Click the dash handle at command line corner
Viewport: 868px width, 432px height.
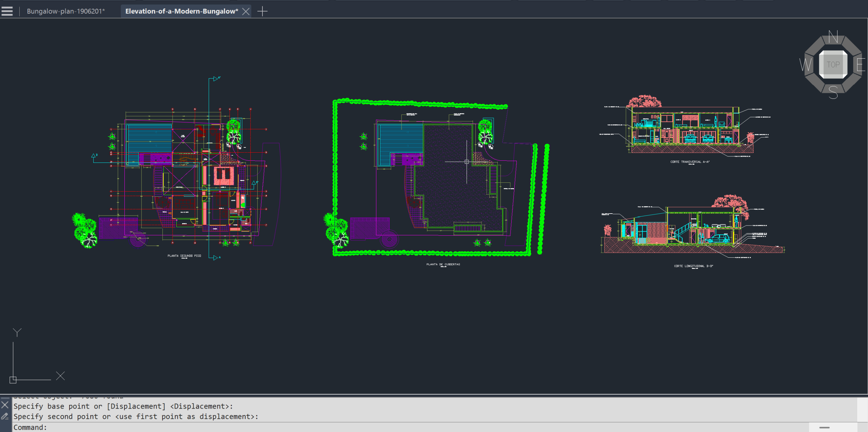tap(824, 427)
